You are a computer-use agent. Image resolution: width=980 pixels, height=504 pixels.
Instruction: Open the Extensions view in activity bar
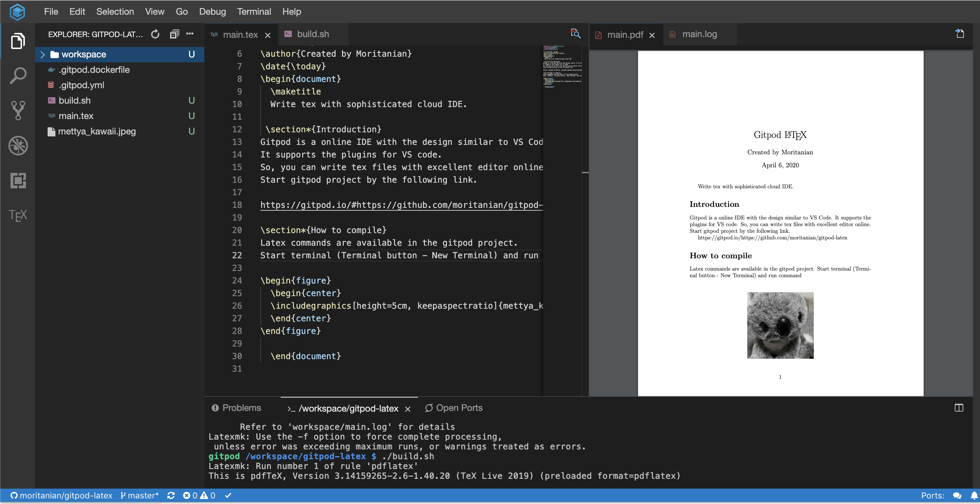pos(18,180)
